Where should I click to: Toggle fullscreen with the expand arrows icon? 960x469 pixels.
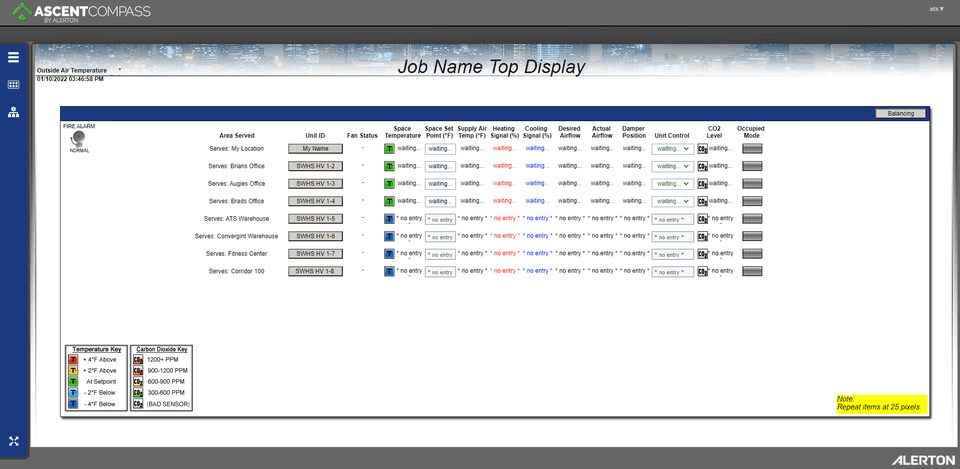tap(14, 441)
